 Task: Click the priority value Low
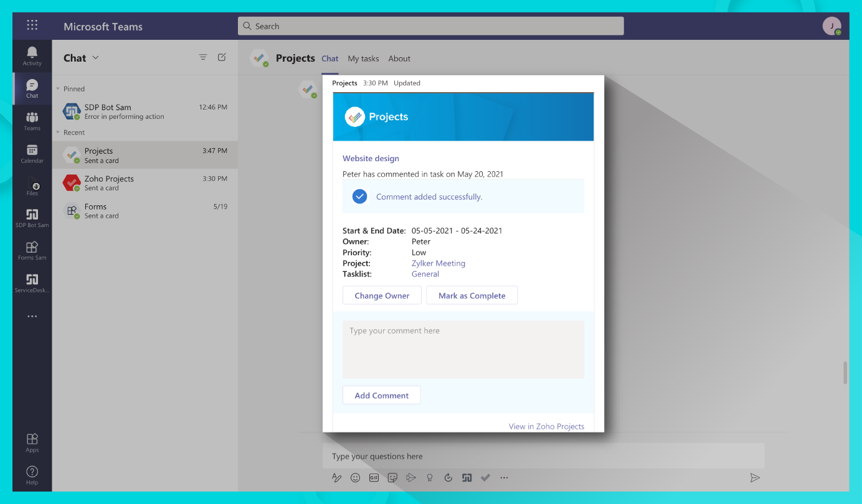419,253
